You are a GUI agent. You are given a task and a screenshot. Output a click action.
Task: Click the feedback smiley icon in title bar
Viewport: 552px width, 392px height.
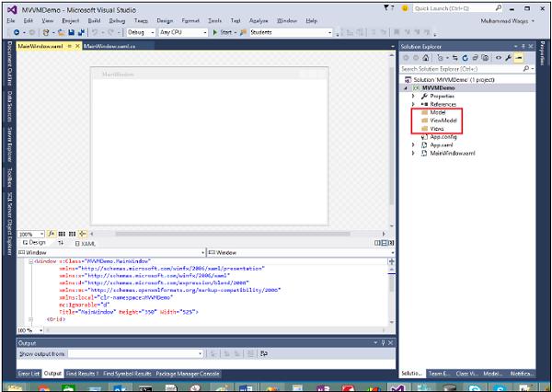[404, 7]
